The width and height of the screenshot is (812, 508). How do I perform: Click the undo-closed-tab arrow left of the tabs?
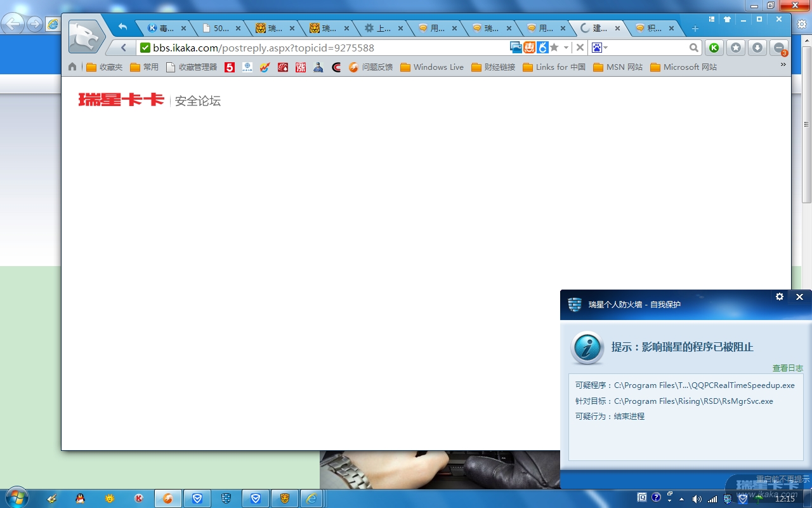123,27
